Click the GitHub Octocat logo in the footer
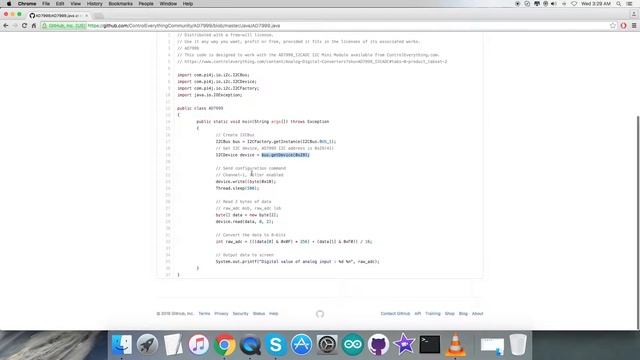Screen dimensions: 640x360 pos(320,314)
